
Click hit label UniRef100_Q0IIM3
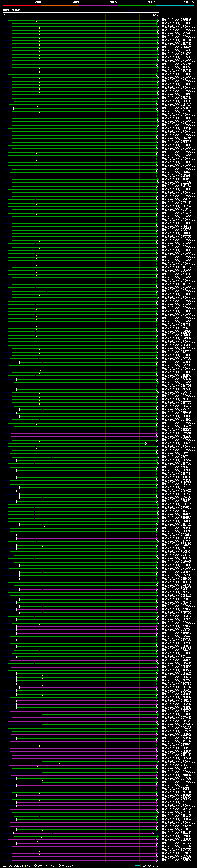(x=176, y=111)
